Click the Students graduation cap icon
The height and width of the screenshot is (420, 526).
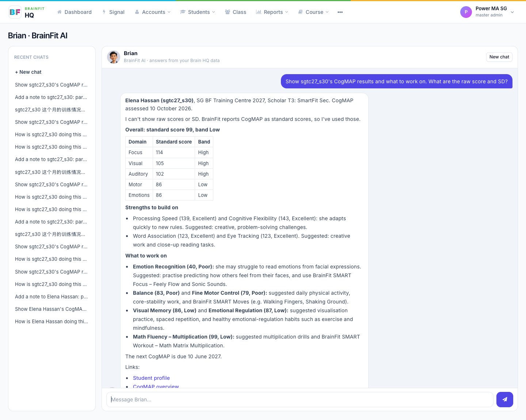pyautogui.click(x=183, y=12)
